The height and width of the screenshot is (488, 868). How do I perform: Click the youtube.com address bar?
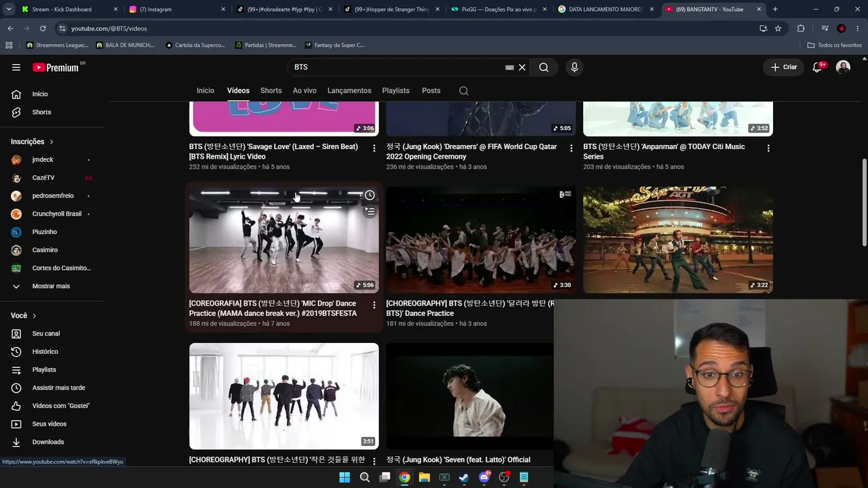coord(407,28)
